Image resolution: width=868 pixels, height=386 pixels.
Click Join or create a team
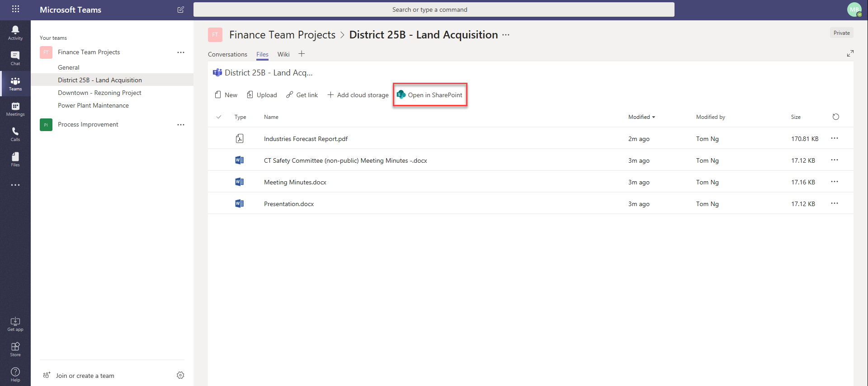(x=79, y=376)
